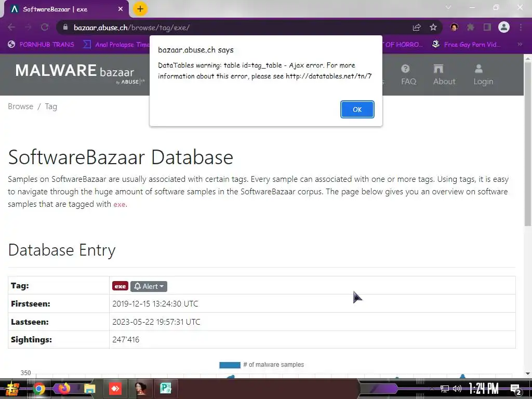Open the network icon in system tray
The image size is (532, 399).
(x=445, y=389)
